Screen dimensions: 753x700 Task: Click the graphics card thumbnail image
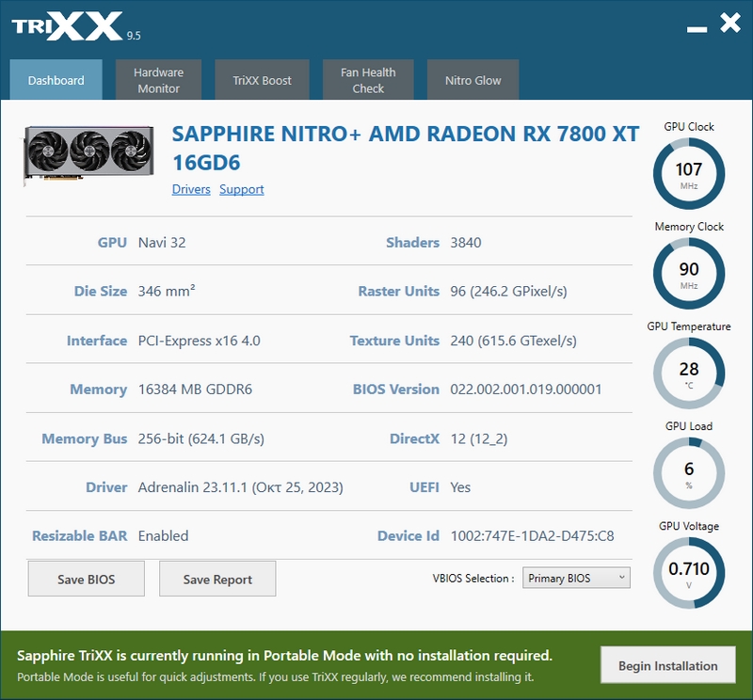pyautogui.click(x=88, y=153)
